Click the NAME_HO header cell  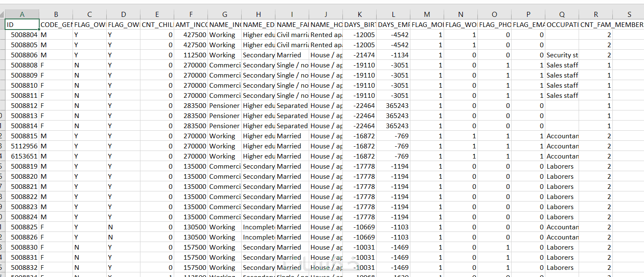click(326, 24)
